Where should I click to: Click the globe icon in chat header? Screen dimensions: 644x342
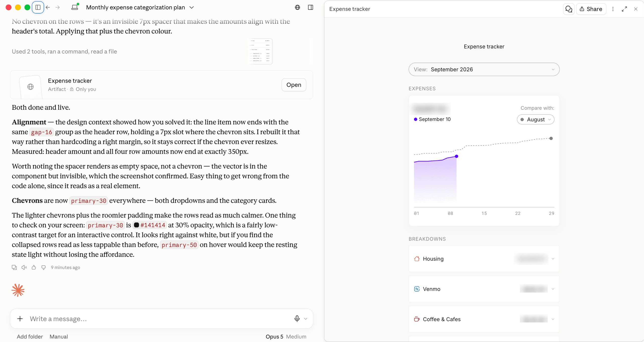point(297,8)
